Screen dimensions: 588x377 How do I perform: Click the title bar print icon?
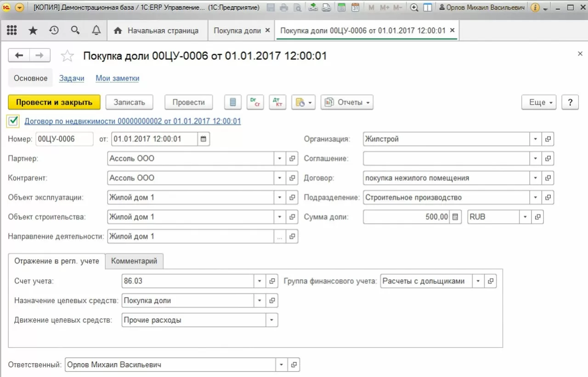[x=284, y=7]
